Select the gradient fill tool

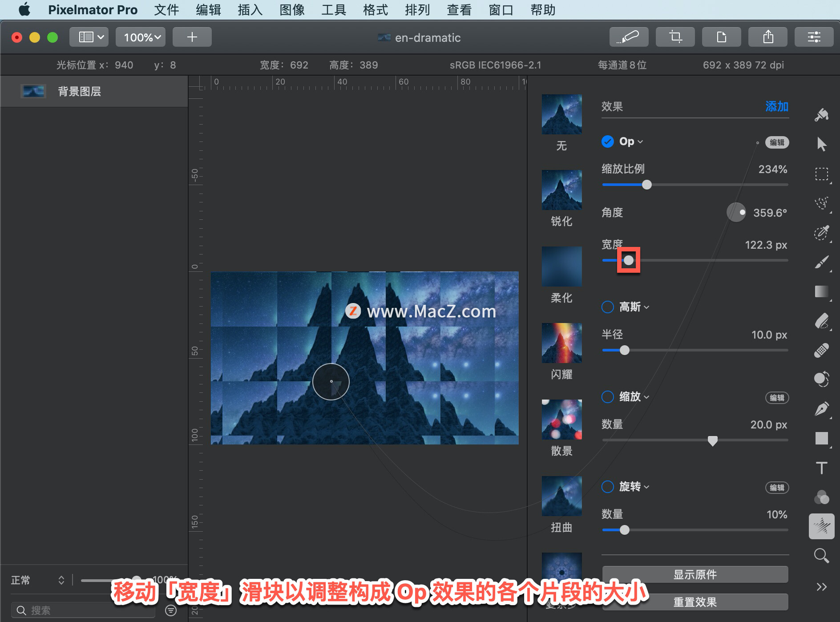pos(821,291)
